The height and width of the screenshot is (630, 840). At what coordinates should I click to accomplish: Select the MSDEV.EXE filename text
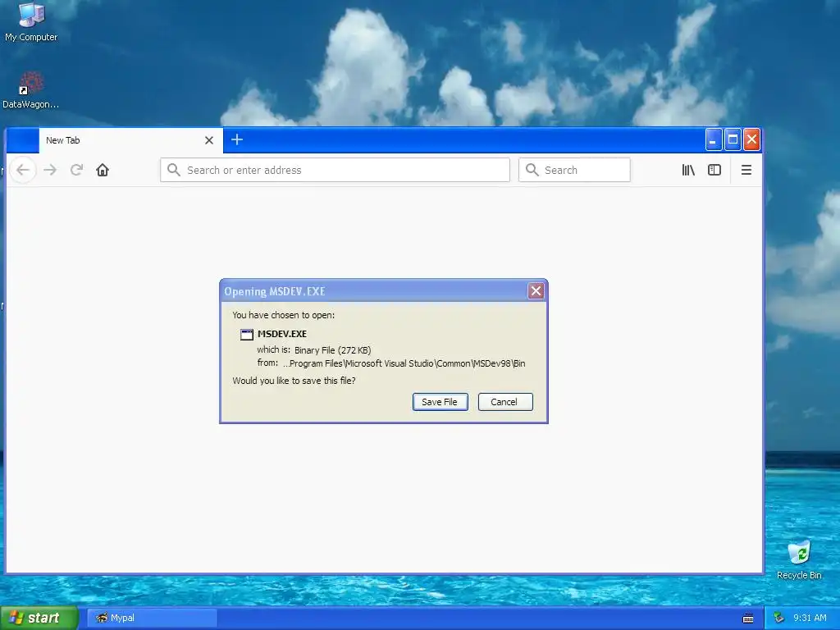click(282, 334)
